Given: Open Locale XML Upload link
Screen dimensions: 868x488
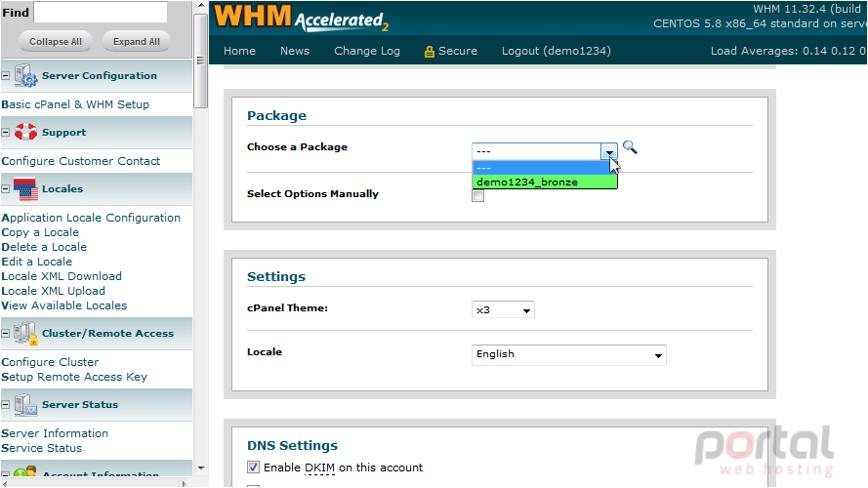Looking at the screenshot, I should pyautogui.click(x=53, y=291).
